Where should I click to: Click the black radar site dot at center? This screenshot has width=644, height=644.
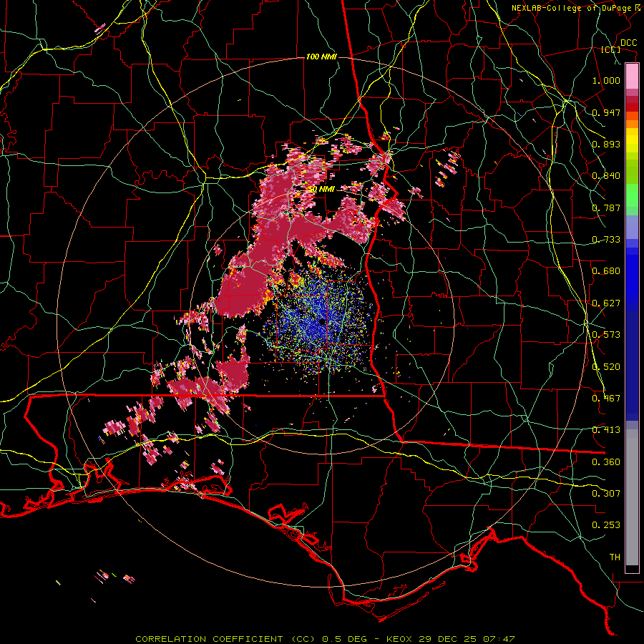tap(321, 323)
